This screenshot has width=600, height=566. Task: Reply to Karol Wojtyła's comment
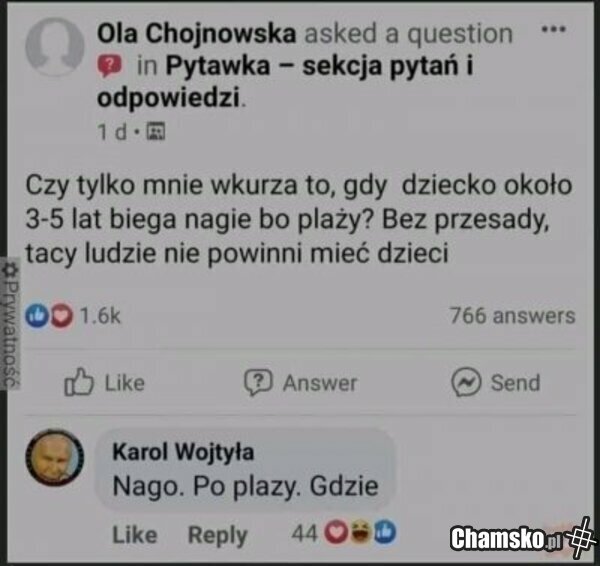tap(217, 535)
